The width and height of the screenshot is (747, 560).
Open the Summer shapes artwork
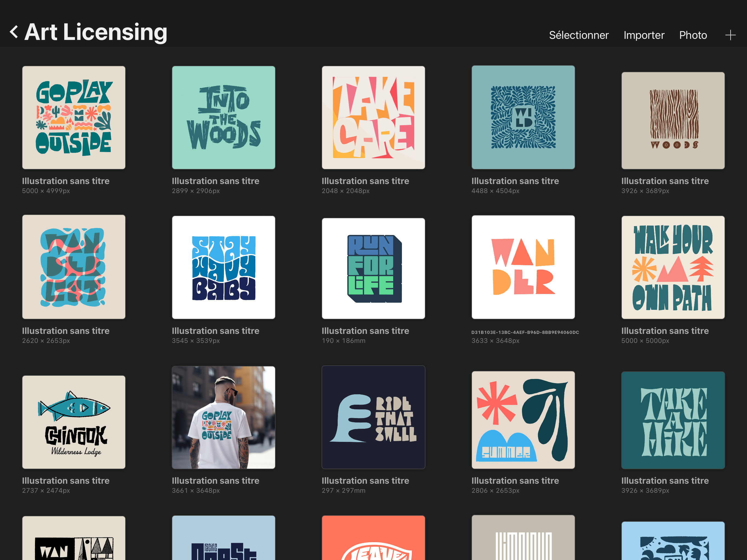[523, 420]
